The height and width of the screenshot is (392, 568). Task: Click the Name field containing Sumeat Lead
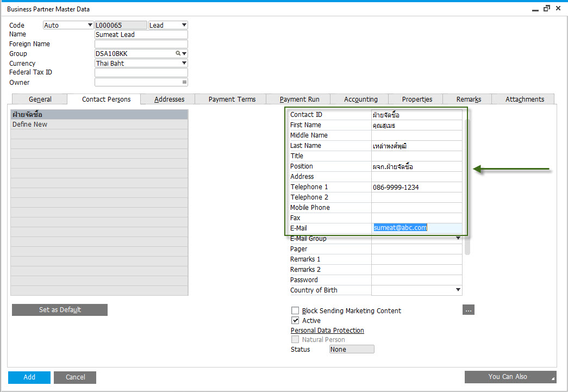(141, 34)
